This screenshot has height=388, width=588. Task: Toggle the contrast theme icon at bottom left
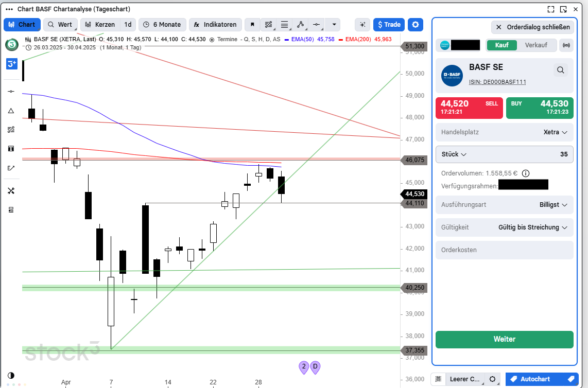(x=11, y=375)
